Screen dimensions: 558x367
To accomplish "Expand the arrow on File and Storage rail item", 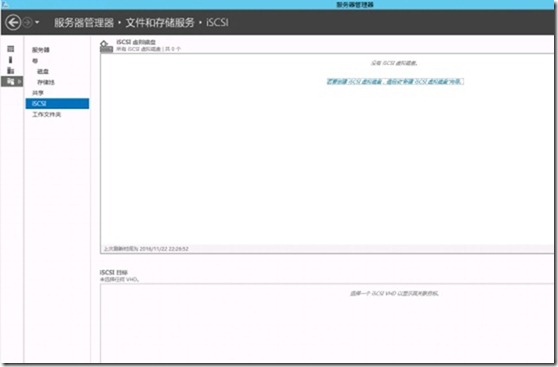I will [x=19, y=82].
